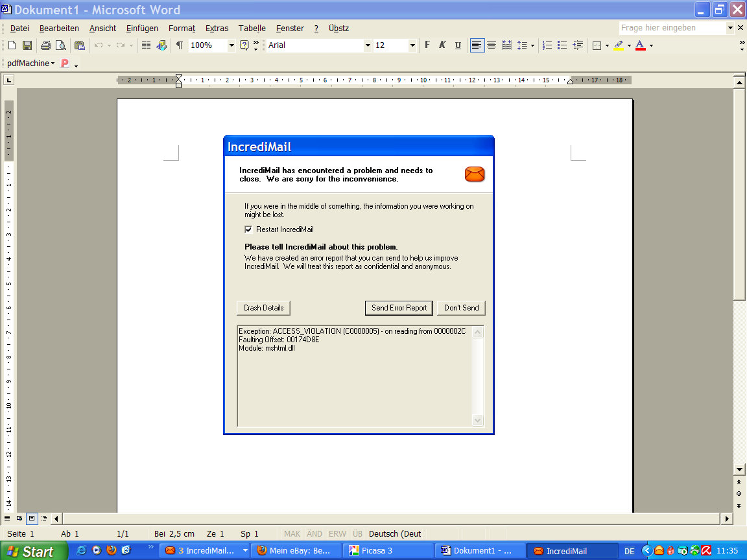Launch Windows Media Player from quick launch
This screenshot has height=560, width=747.
96,550
